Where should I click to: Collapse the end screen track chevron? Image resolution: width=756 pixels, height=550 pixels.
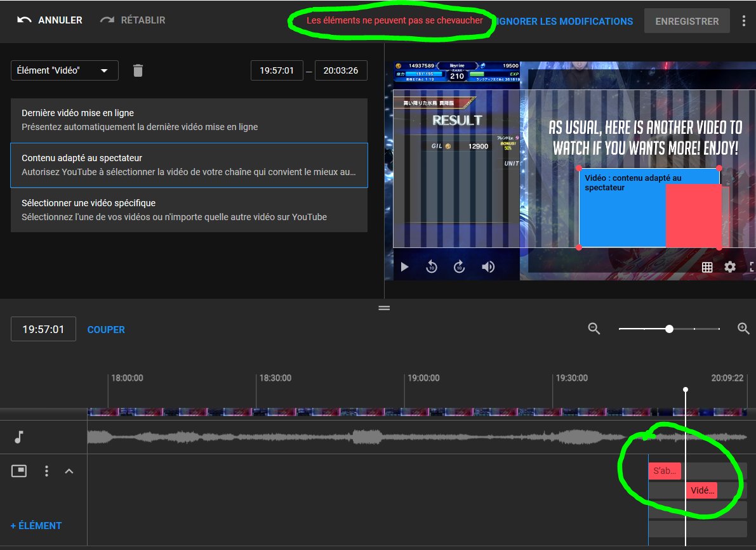69,471
